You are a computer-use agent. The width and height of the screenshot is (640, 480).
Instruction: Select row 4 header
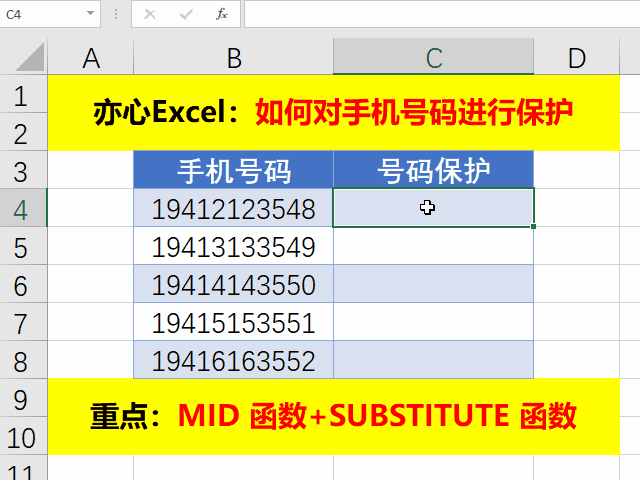(x=23, y=209)
